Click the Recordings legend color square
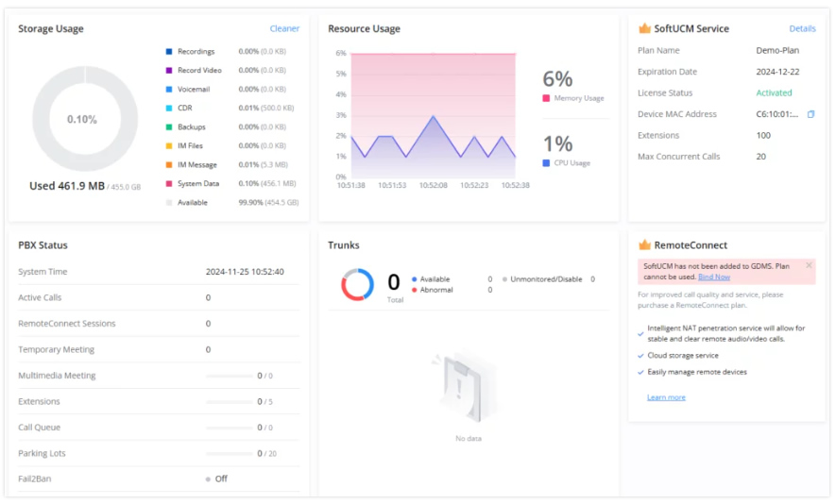Screen dimensions: 836x504 point(169,52)
